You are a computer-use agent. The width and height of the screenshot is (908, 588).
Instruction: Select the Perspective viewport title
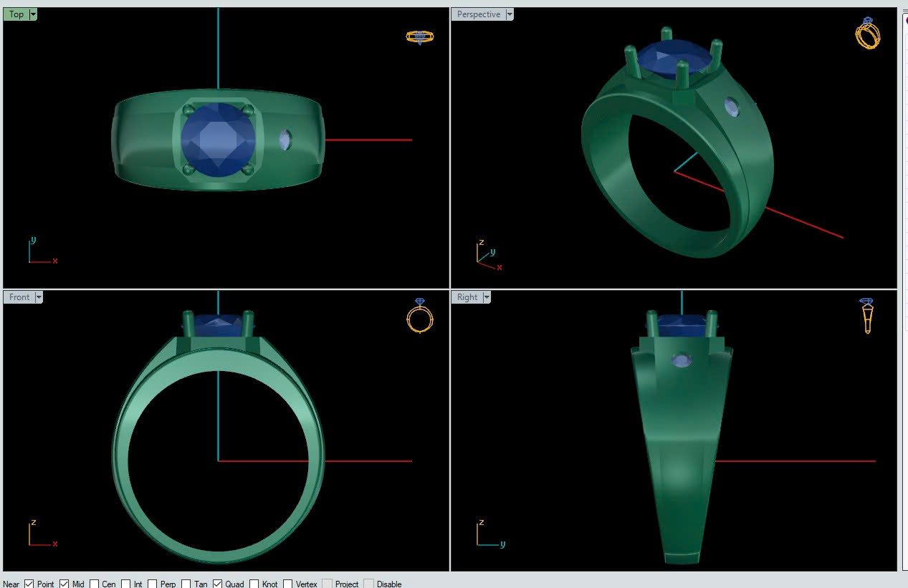[478, 14]
